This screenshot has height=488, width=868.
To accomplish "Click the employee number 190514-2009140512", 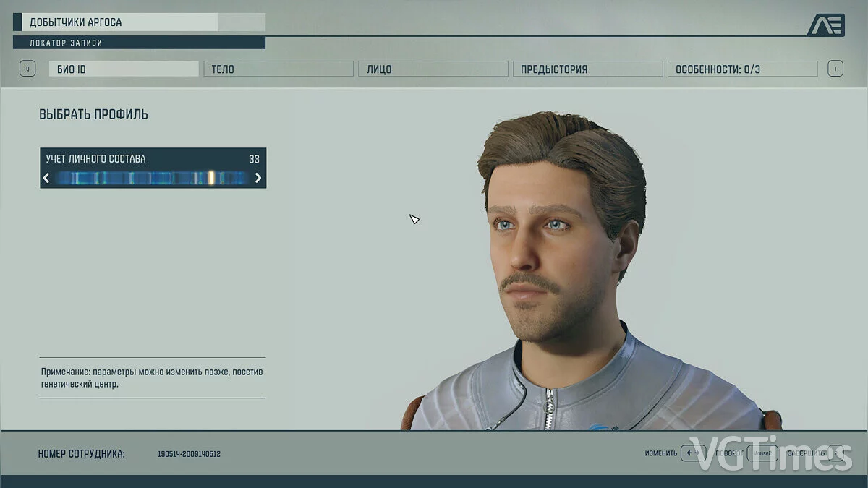I will (189, 454).
